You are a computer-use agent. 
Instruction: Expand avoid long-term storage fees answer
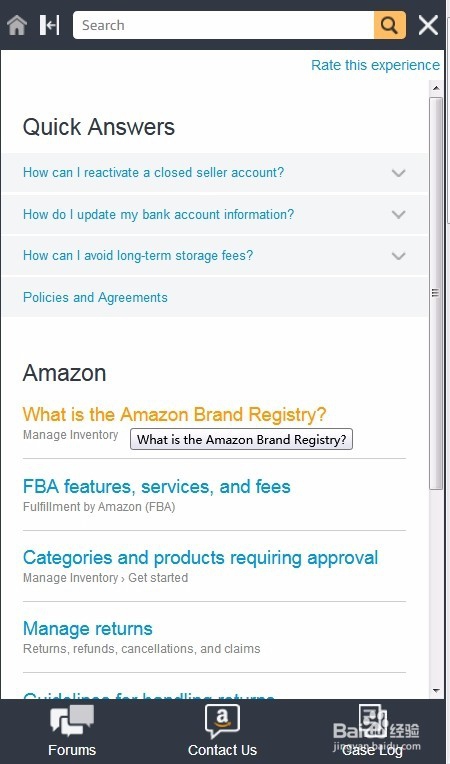pyautogui.click(x=215, y=256)
